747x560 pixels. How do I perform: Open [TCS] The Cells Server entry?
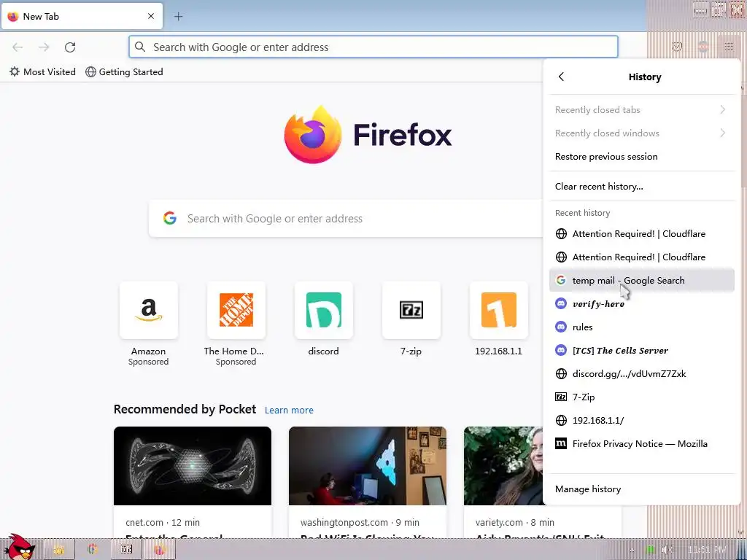pos(641,351)
